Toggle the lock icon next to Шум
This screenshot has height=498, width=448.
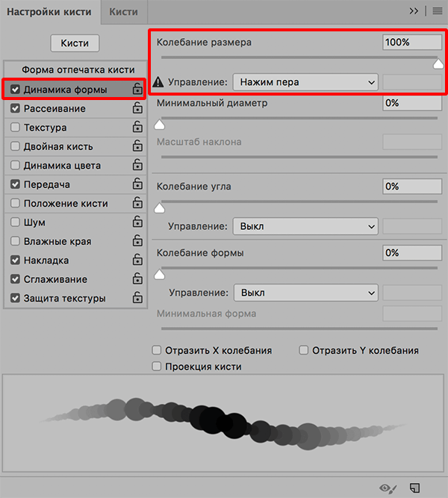137,222
